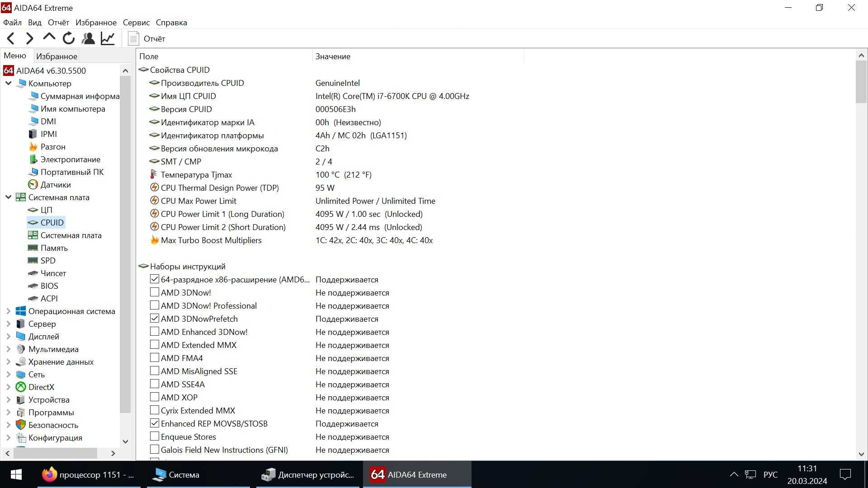The image size is (868, 488).
Task: Expand the Хранение данных node
Action: (8, 361)
